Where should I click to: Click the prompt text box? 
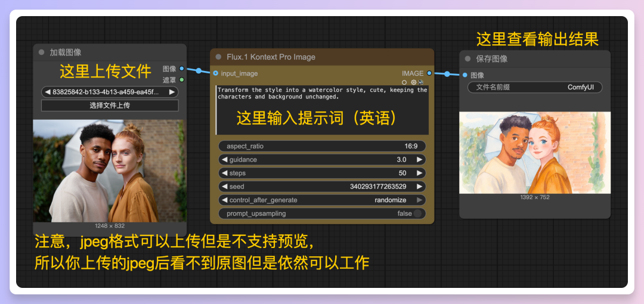[322, 110]
